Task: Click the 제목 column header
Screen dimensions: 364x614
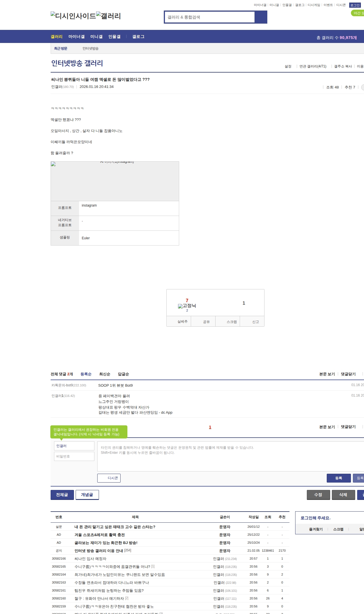Action: point(135,517)
